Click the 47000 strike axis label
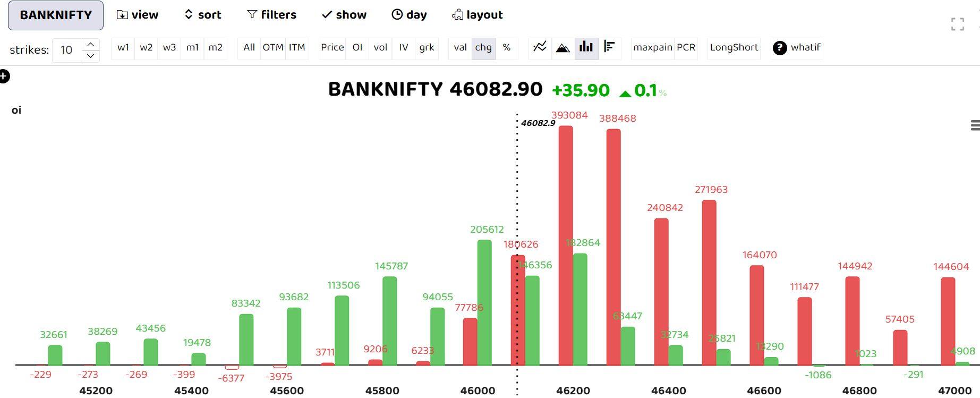The width and height of the screenshot is (980, 398). click(x=955, y=391)
